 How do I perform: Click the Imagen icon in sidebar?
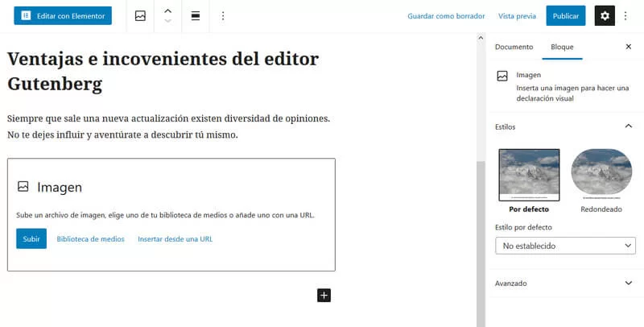tap(502, 76)
